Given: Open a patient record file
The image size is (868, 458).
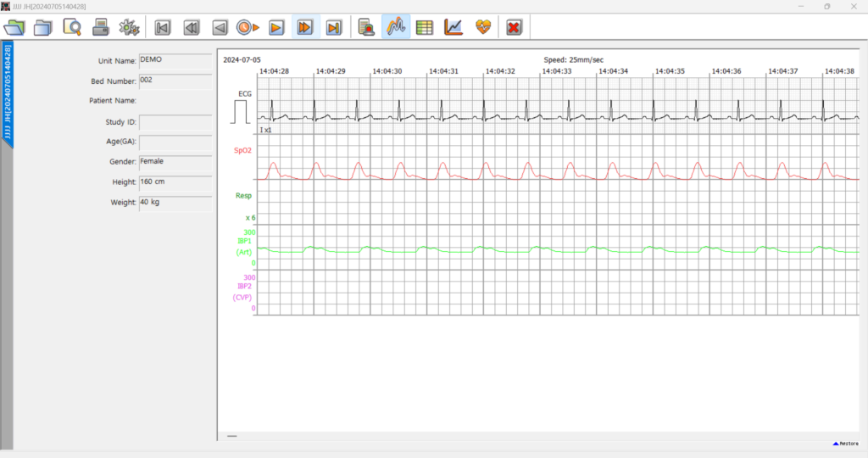Looking at the screenshot, I should (x=14, y=27).
